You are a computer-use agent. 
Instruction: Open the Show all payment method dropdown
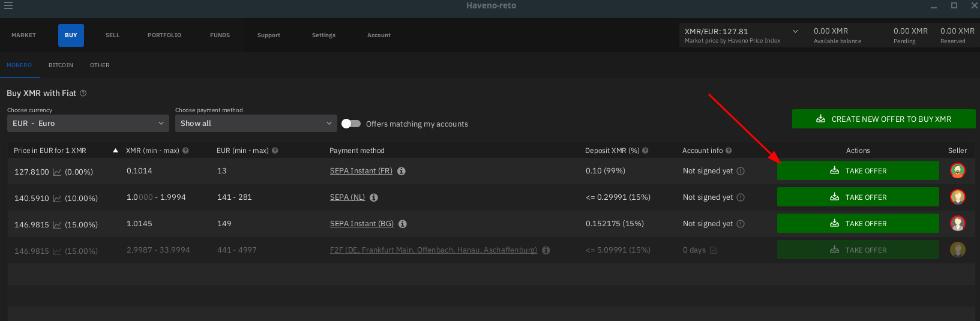pos(256,124)
